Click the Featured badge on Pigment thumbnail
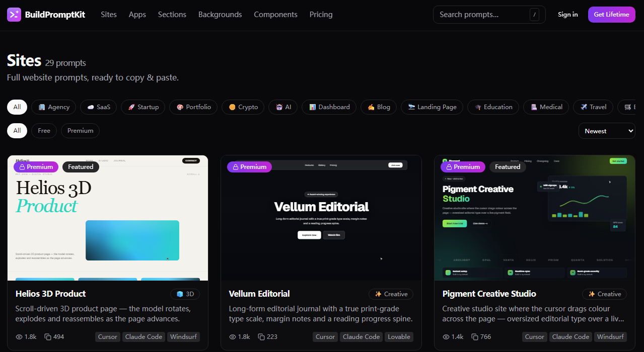This screenshot has width=644, height=352. (x=508, y=167)
